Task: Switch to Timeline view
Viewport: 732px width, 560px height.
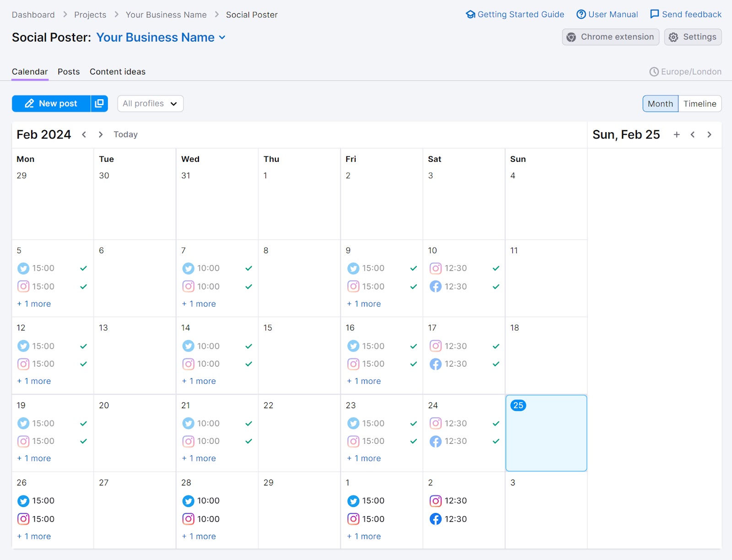Action: pyautogui.click(x=700, y=104)
